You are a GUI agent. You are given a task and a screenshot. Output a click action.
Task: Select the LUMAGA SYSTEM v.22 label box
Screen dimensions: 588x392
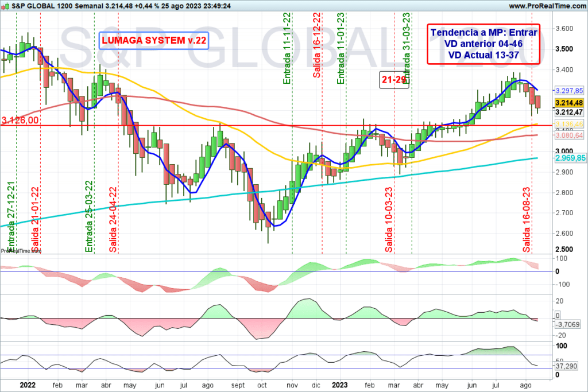click(154, 41)
